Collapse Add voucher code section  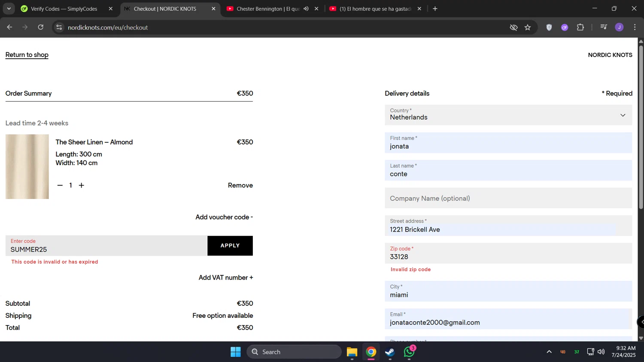tap(224, 217)
